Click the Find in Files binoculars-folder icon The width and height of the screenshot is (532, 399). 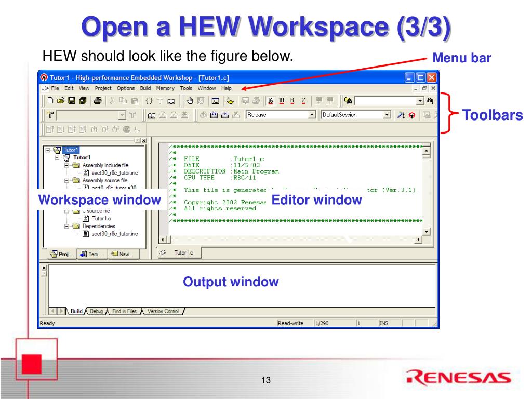[348, 101]
